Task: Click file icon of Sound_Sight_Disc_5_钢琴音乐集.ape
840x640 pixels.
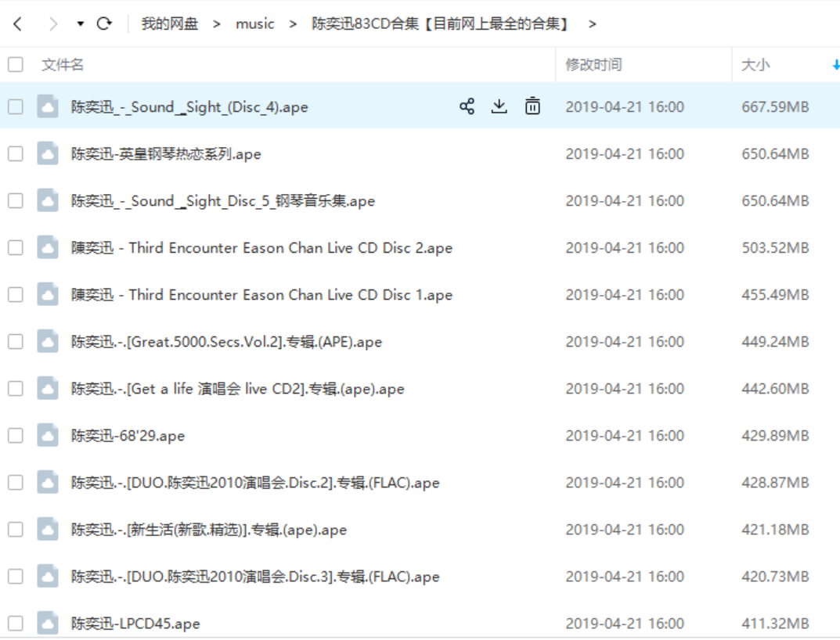Action: point(48,200)
